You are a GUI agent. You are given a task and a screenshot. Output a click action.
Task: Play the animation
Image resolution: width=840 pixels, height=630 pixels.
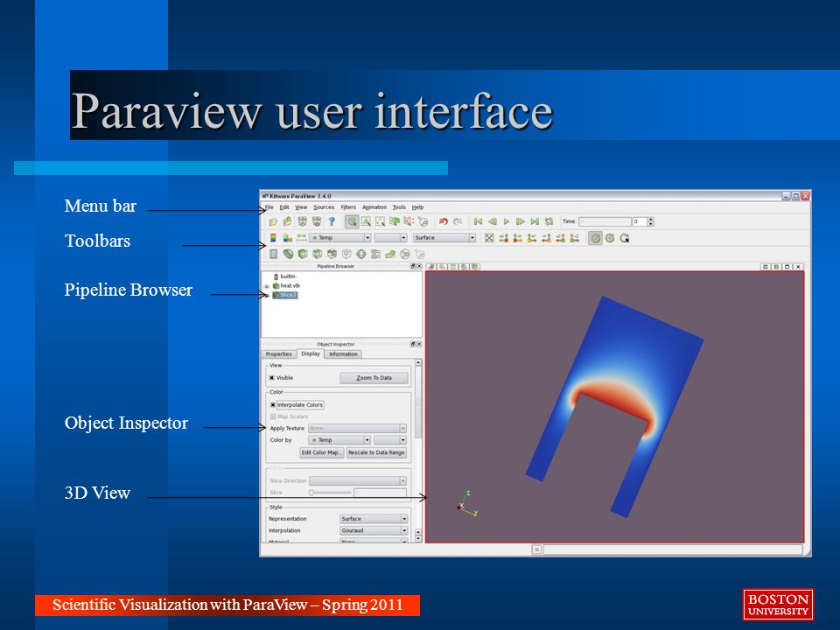tap(507, 221)
